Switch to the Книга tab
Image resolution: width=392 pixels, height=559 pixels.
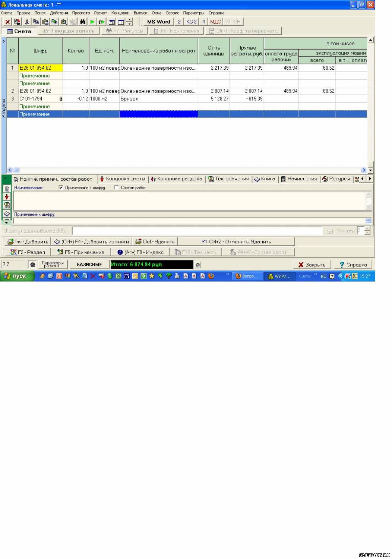[265, 179]
